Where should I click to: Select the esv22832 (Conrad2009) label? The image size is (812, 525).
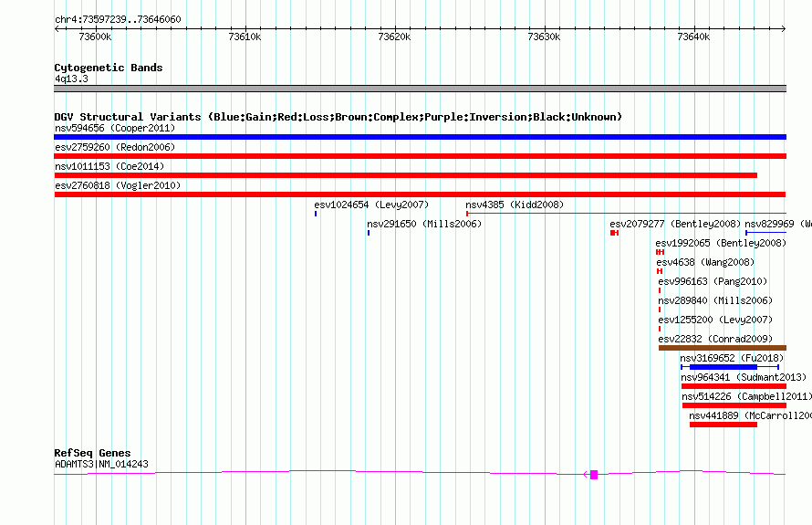[x=715, y=339]
